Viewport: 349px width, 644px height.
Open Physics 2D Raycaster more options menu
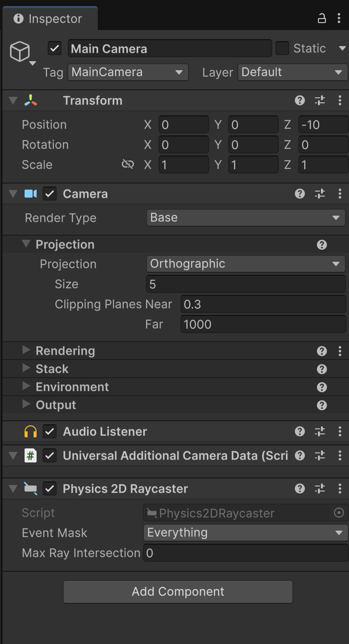click(x=340, y=489)
